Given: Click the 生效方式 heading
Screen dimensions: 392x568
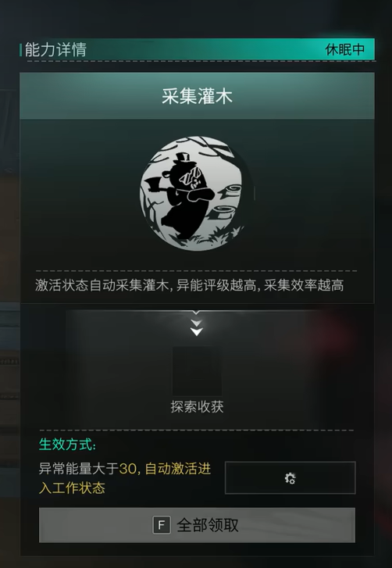Looking at the screenshot, I should (x=67, y=445).
